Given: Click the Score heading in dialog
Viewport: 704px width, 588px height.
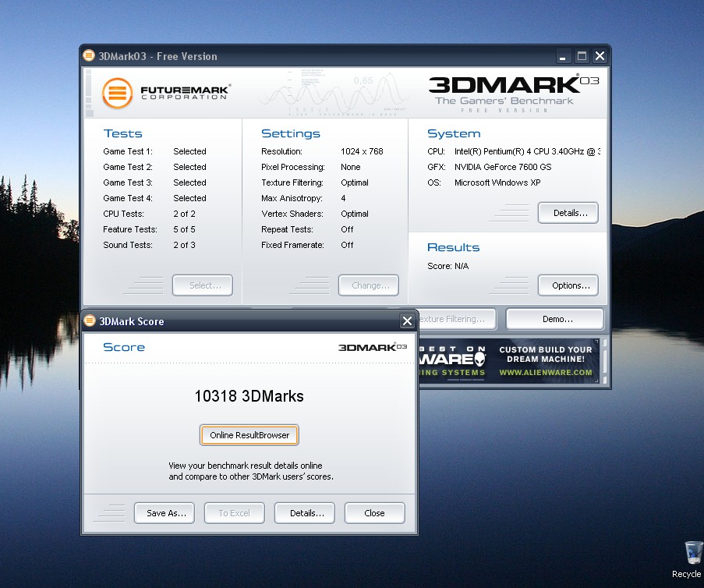Looking at the screenshot, I should [124, 347].
